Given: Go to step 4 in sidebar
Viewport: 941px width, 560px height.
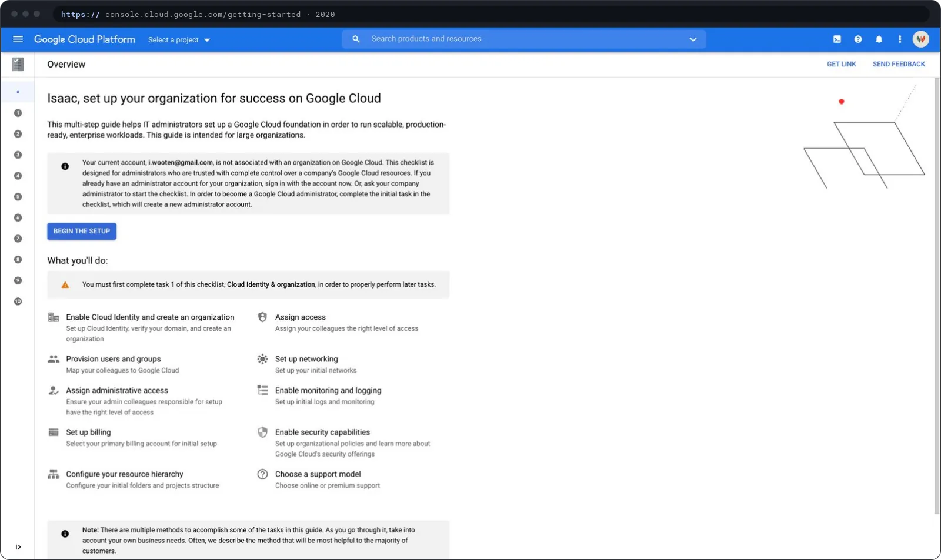Looking at the screenshot, I should coord(18,176).
